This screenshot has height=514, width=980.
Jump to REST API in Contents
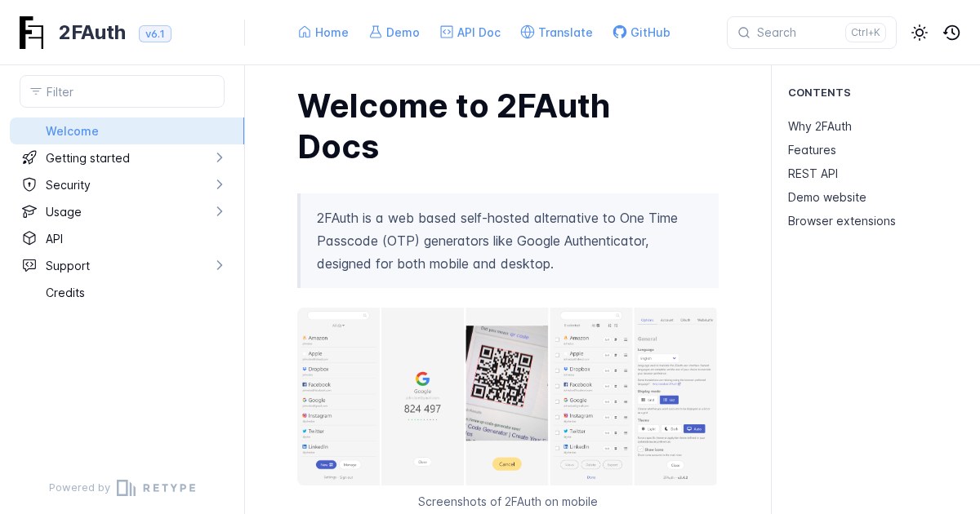pyautogui.click(x=813, y=174)
